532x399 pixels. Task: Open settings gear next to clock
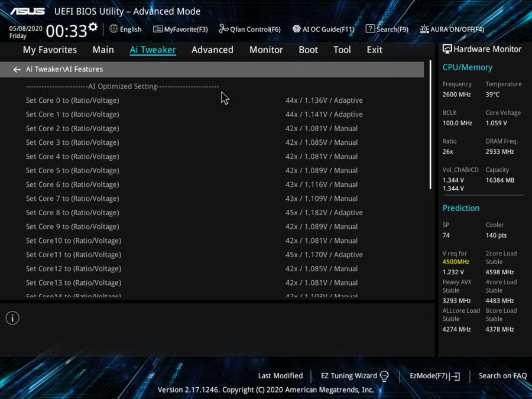point(93,27)
